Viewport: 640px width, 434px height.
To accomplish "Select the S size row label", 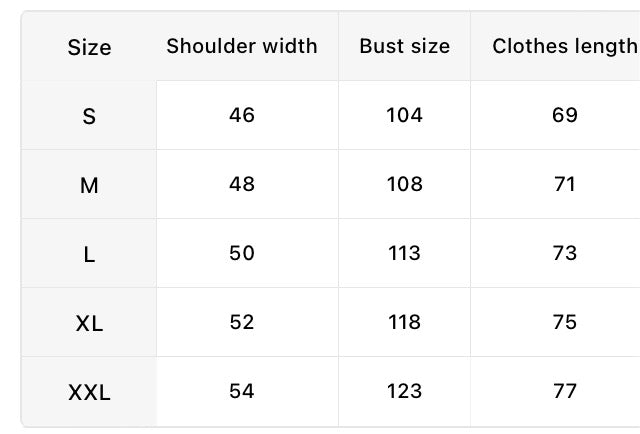I will [89, 116].
